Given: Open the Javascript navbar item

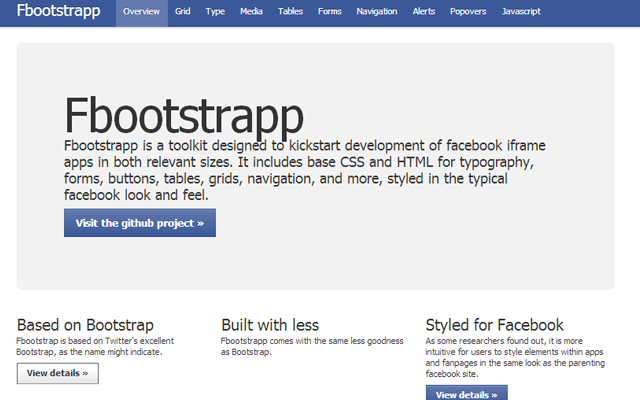Looking at the screenshot, I should tap(521, 13).
